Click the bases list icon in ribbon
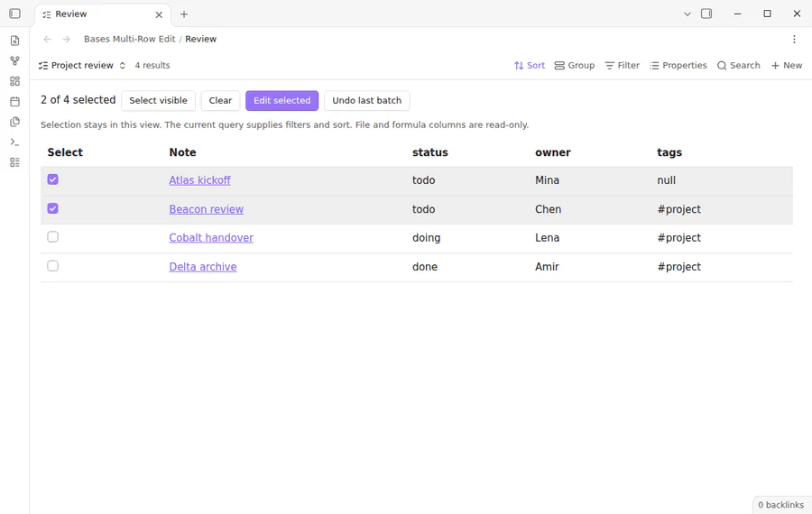The height and width of the screenshot is (514, 812). [x=15, y=162]
